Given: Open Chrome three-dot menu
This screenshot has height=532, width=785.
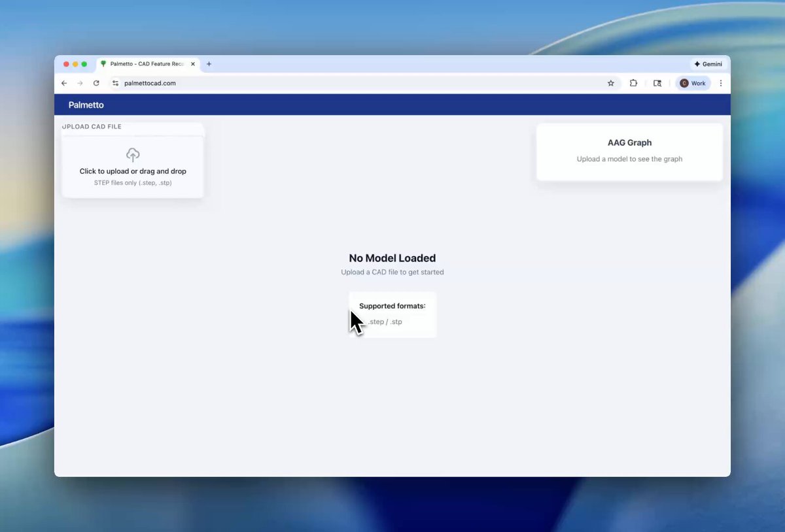Looking at the screenshot, I should coord(721,83).
